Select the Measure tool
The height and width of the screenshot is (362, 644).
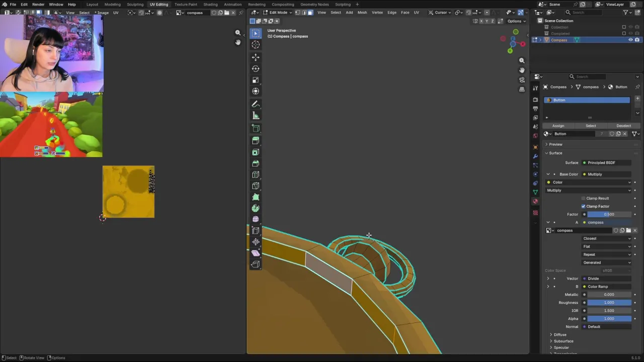[x=256, y=116]
